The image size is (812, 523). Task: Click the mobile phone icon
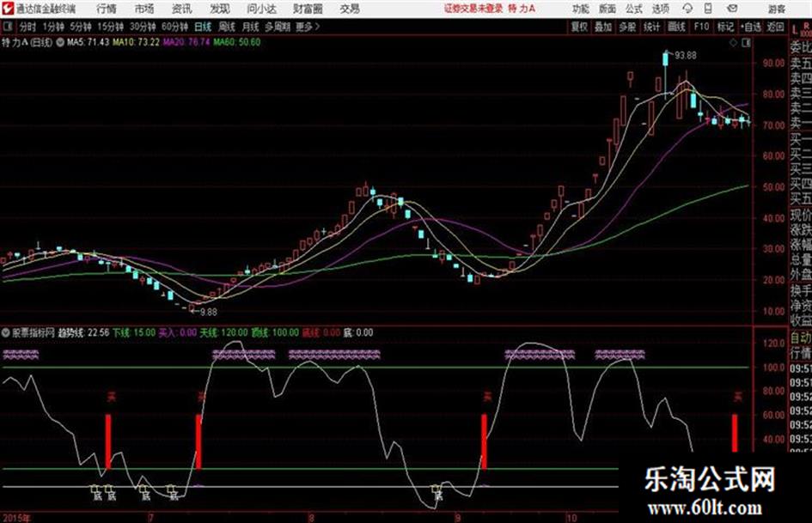click(708, 9)
